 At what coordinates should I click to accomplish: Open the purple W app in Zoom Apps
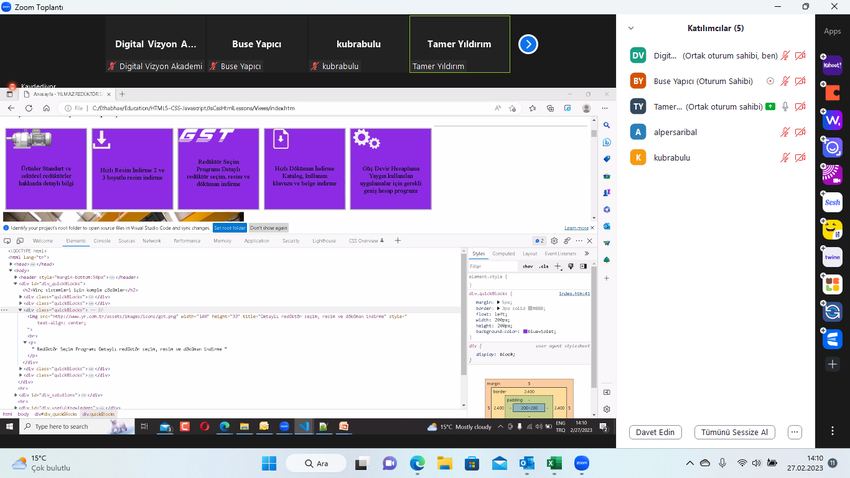[832, 120]
